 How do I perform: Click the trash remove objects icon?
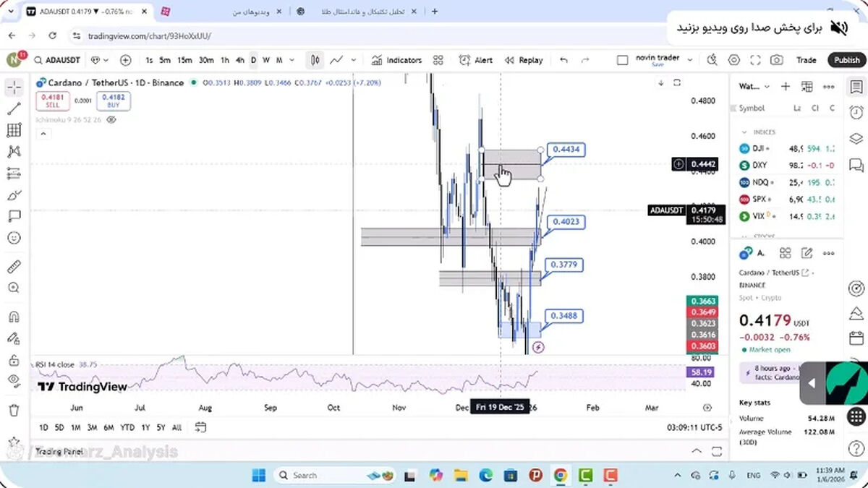point(13,410)
